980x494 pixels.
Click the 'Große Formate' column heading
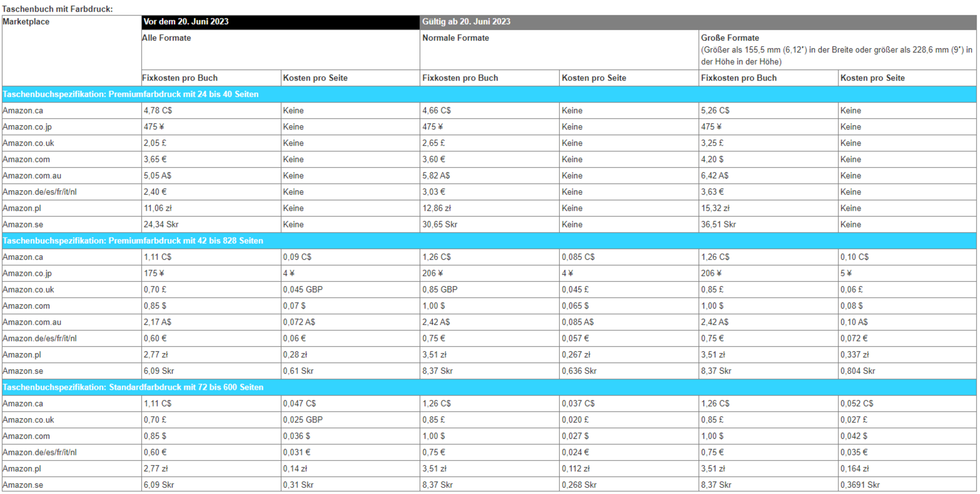(x=730, y=38)
